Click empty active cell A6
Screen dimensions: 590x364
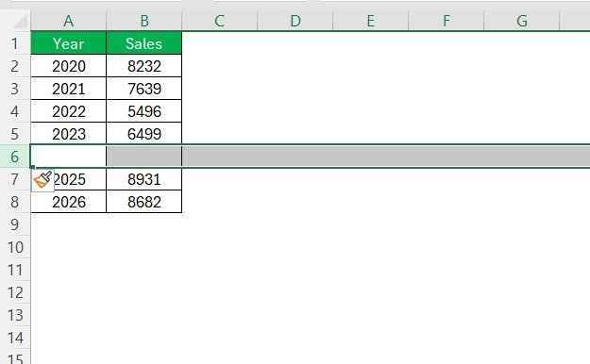coord(69,156)
